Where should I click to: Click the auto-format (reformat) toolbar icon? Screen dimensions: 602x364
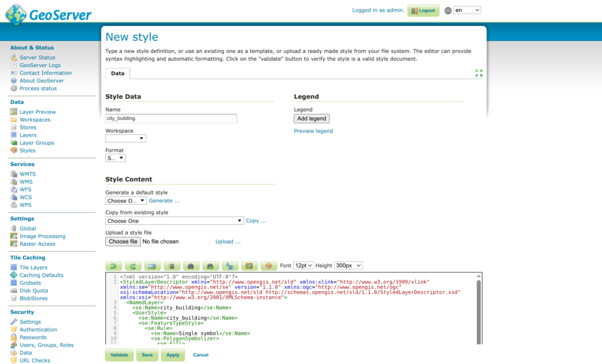(172, 266)
